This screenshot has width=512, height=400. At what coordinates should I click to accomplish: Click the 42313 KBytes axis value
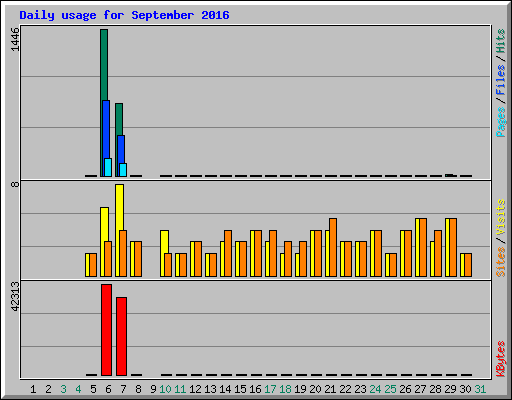[15, 296]
